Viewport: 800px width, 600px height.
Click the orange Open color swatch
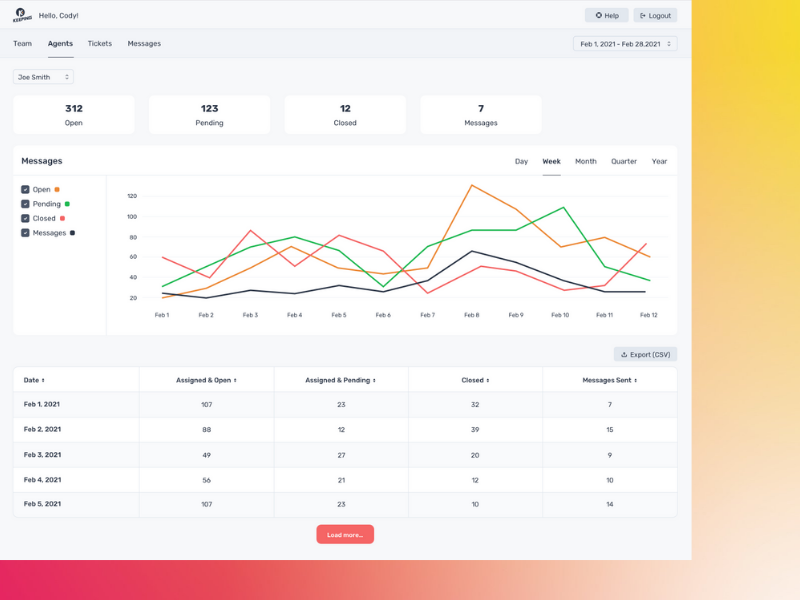57,189
